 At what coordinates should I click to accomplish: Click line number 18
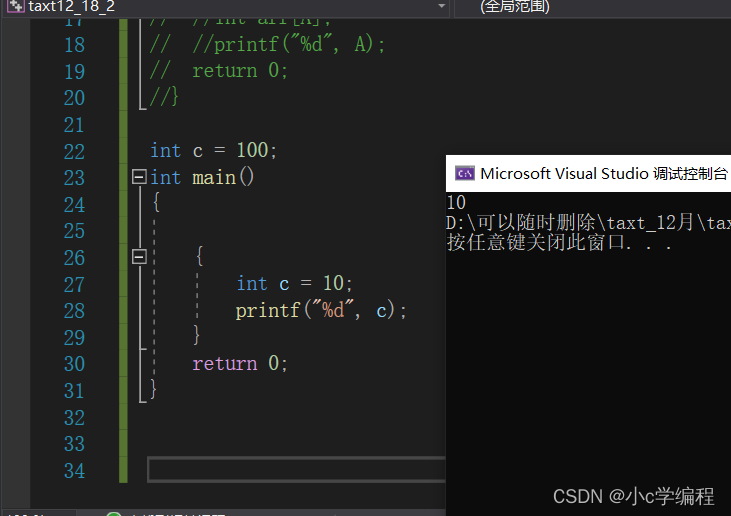(x=74, y=45)
